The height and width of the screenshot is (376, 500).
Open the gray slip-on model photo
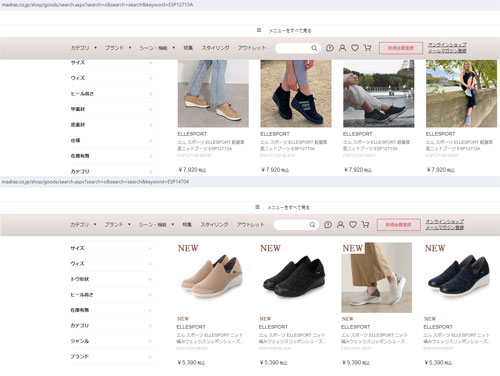click(377, 277)
